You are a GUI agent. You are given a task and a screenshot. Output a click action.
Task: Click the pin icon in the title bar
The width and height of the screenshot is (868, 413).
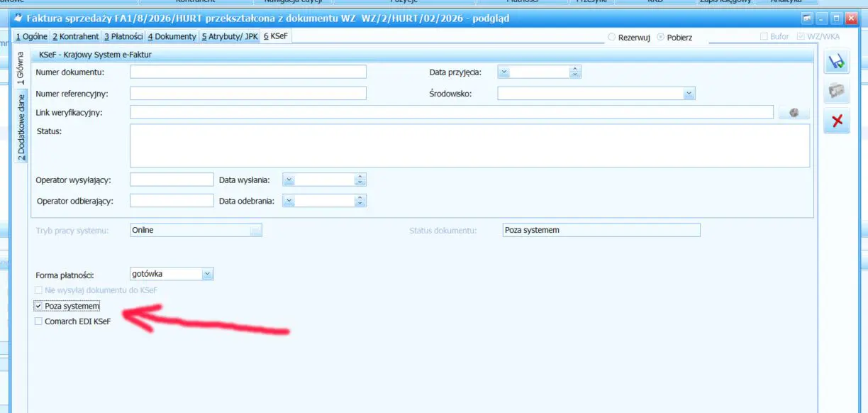coord(807,18)
